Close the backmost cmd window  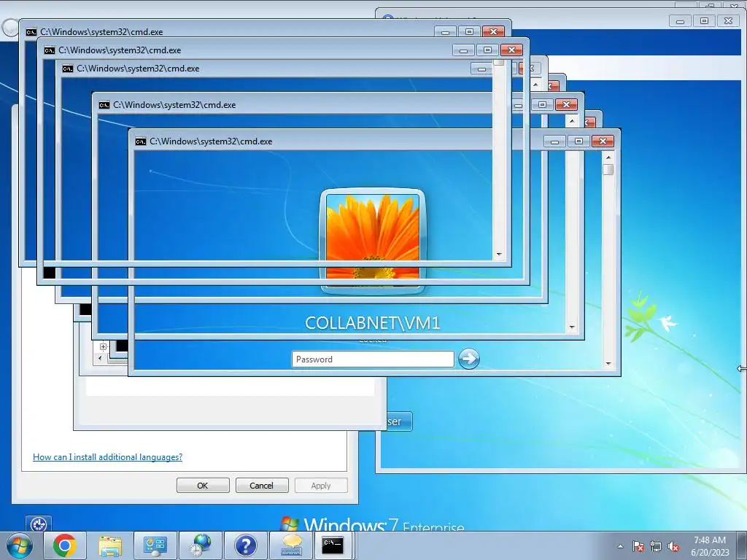[x=494, y=32]
